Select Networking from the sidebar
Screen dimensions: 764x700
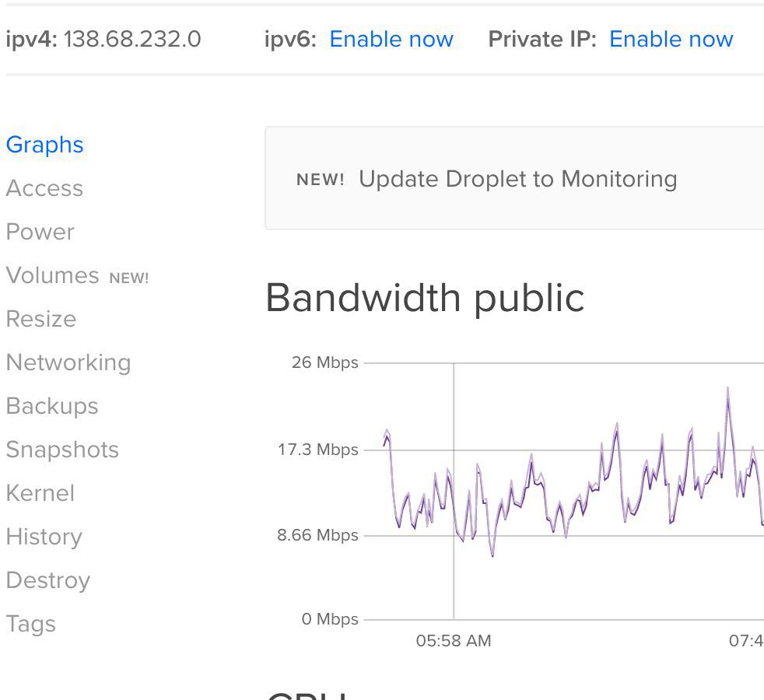pyautogui.click(x=68, y=363)
